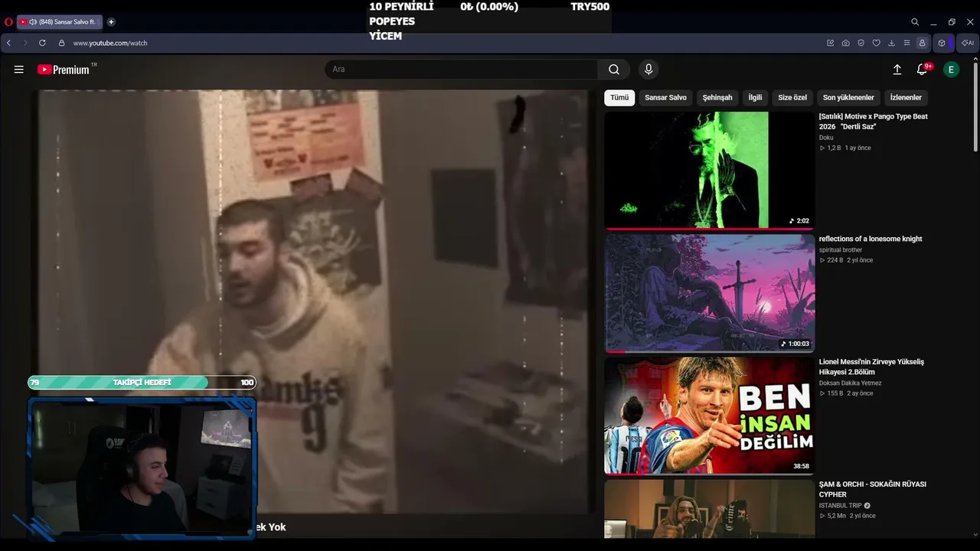Switch to the Sansar Salvo browser tab
Image resolution: width=980 pixels, height=551 pixels.
point(59,22)
